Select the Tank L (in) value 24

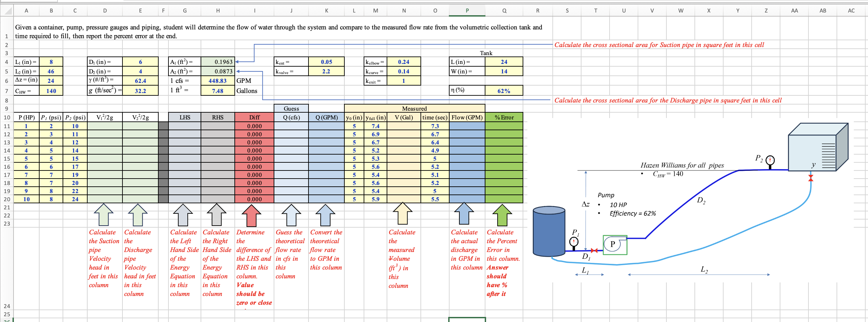click(x=504, y=62)
